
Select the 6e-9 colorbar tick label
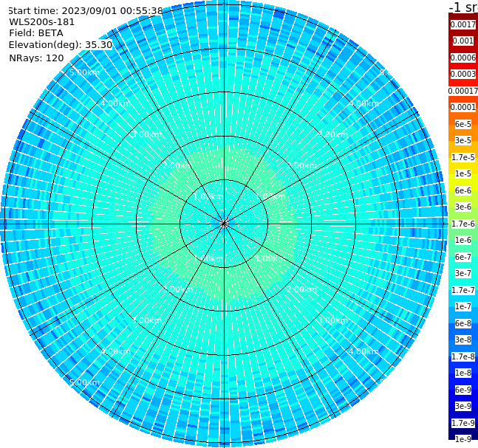(463, 390)
